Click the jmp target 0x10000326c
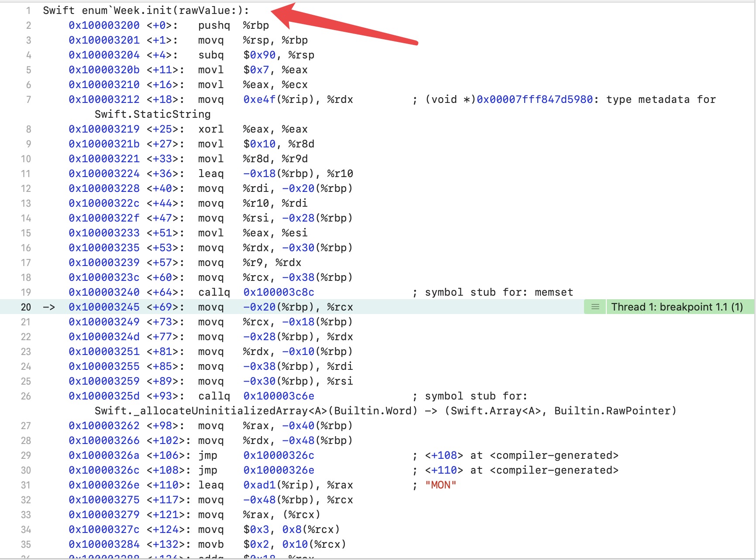This screenshot has width=756, height=560. pos(278,455)
